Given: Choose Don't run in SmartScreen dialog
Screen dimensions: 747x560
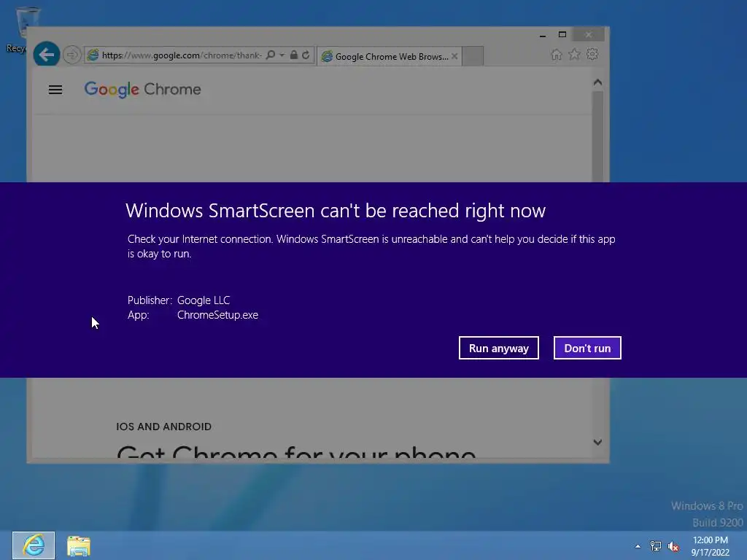Looking at the screenshot, I should click(x=587, y=348).
